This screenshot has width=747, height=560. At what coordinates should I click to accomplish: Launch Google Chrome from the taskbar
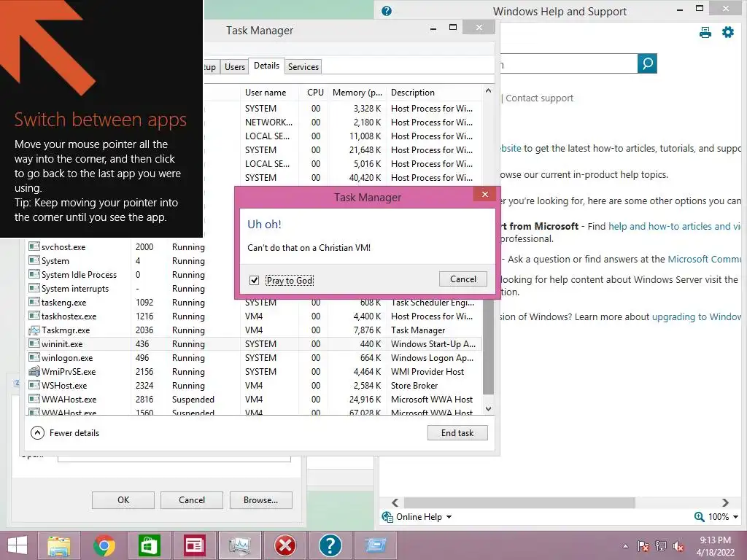click(x=104, y=545)
